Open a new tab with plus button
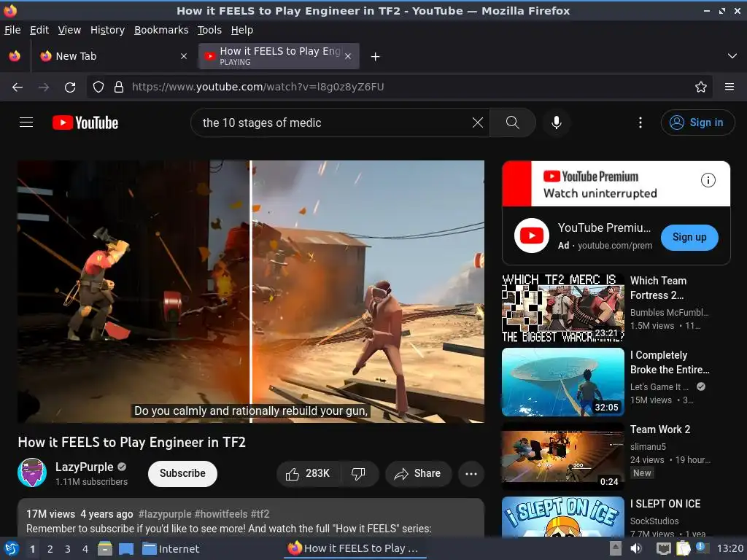The width and height of the screenshot is (747, 560). (375, 57)
